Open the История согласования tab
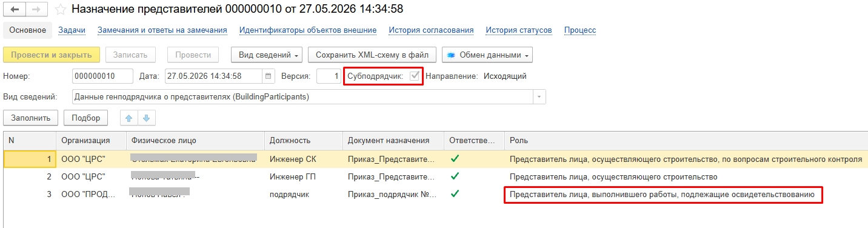The image size is (868, 228). coord(431,30)
